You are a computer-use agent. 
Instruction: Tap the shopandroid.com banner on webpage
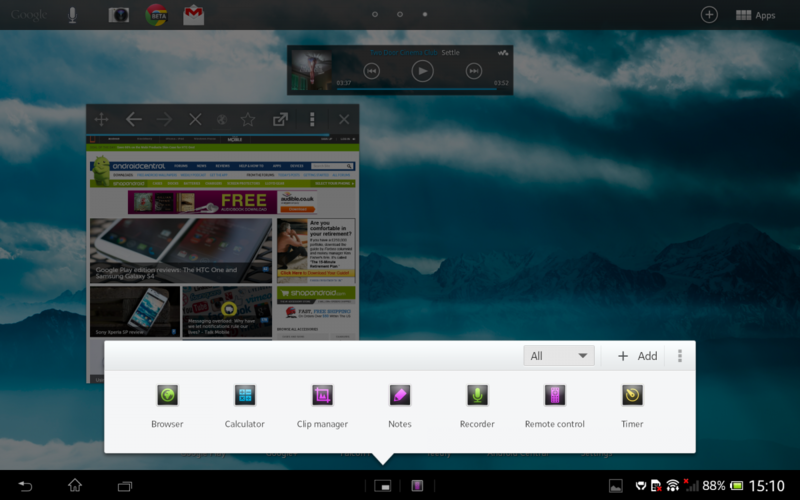pos(316,293)
